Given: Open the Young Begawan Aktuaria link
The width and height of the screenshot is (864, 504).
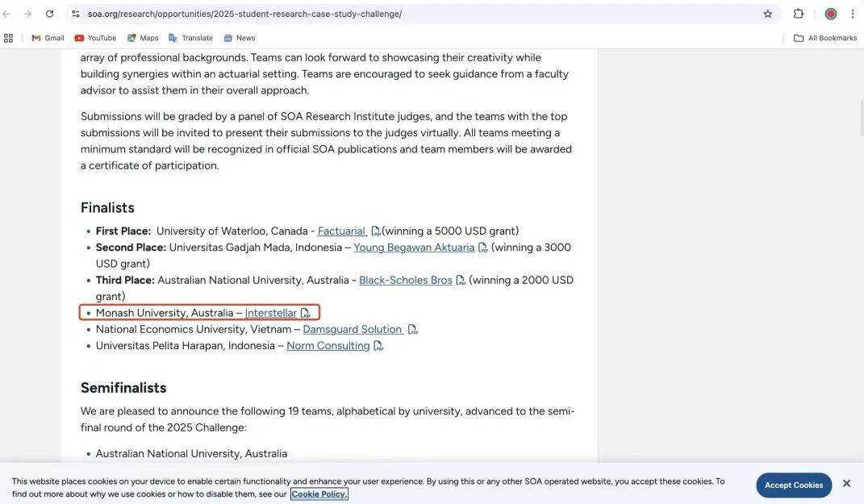Looking at the screenshot, I should point(414,248).
